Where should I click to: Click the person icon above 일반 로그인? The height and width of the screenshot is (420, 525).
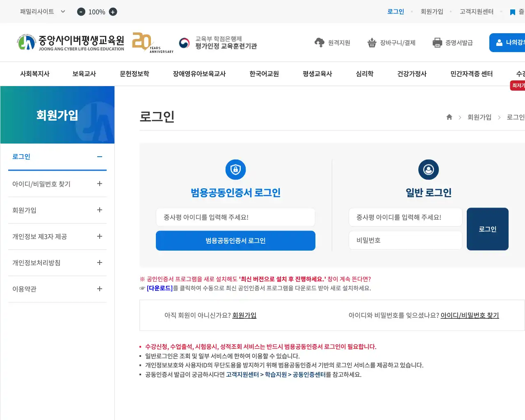pyautogui.click(x=428, y=169)
